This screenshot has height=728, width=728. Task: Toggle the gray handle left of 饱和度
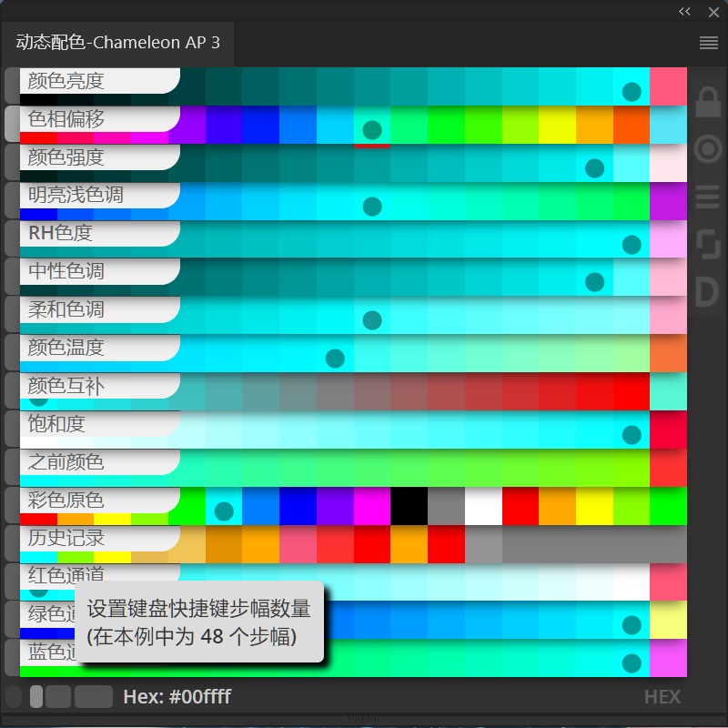pos(12,429)
